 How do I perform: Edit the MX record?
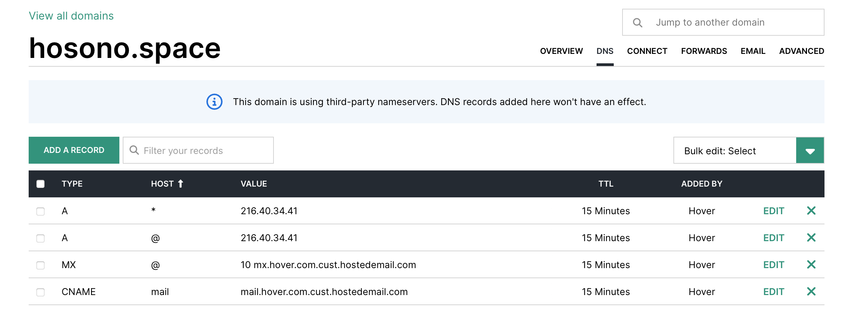click(x=774, y=265)
